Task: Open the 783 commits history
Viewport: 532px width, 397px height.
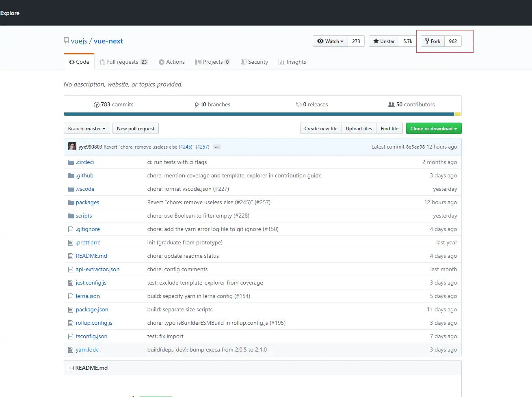Action: point(114,105)
